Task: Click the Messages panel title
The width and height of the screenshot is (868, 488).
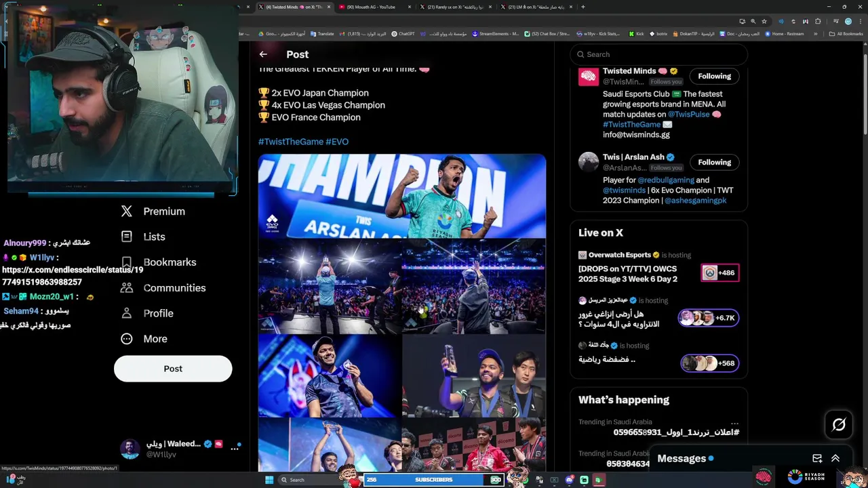Action: click(682, 459)
